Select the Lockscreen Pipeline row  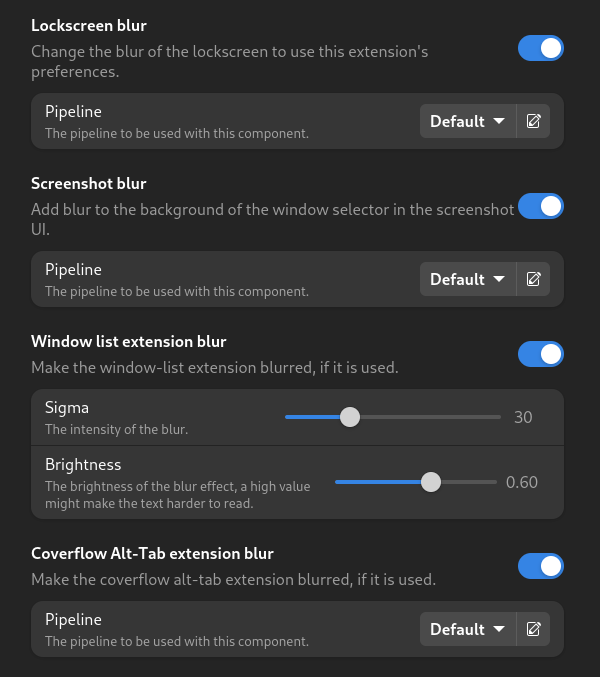coord(297,121)
